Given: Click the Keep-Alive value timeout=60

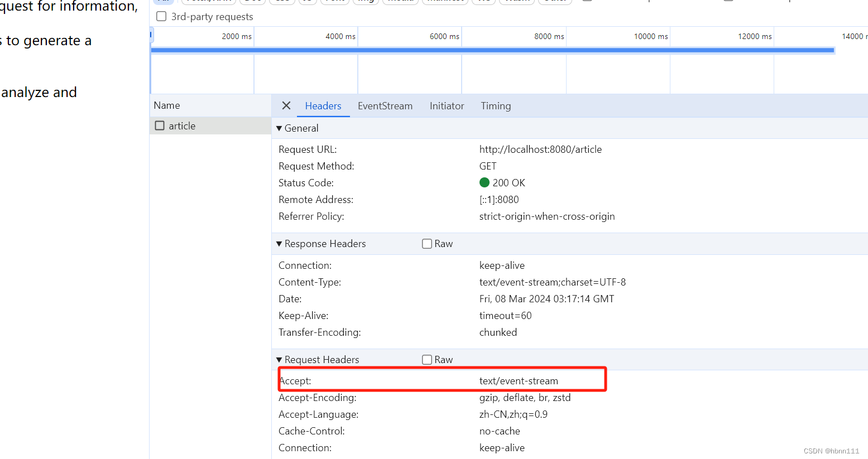Looking at the screenshot, I should coord(505,316).
